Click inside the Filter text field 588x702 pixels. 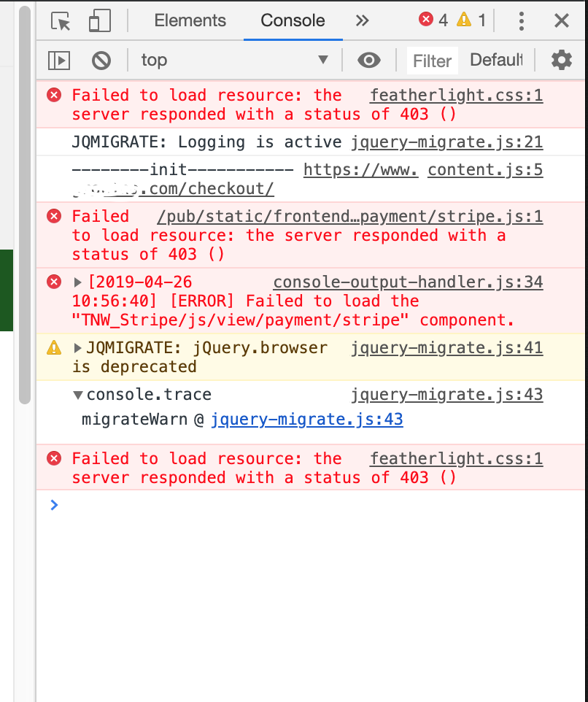(x=432, y=61)
